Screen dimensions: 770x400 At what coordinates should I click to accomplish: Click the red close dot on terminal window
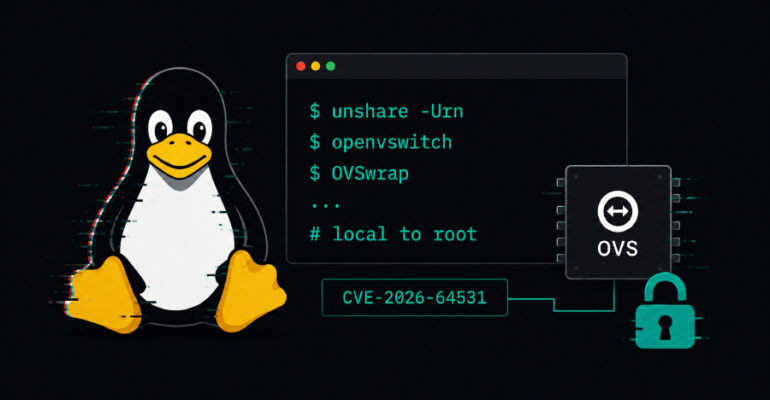click(301, 66)
